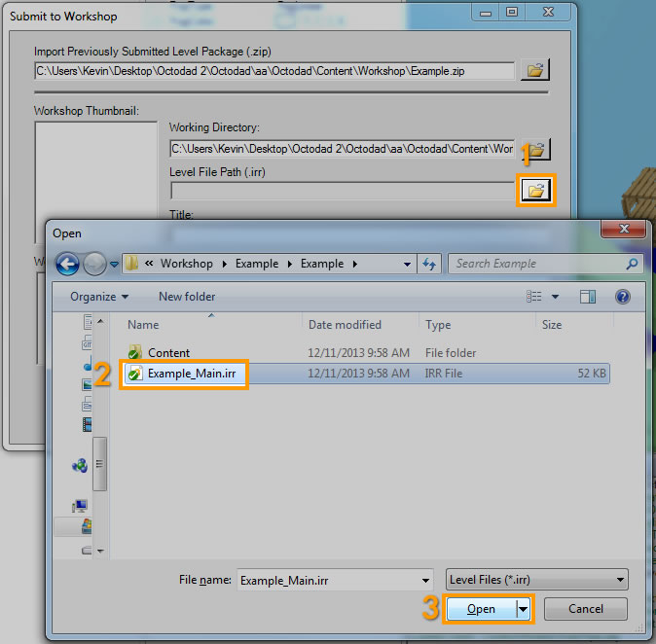Go back in the Open dialog

(x=67, y=264)
